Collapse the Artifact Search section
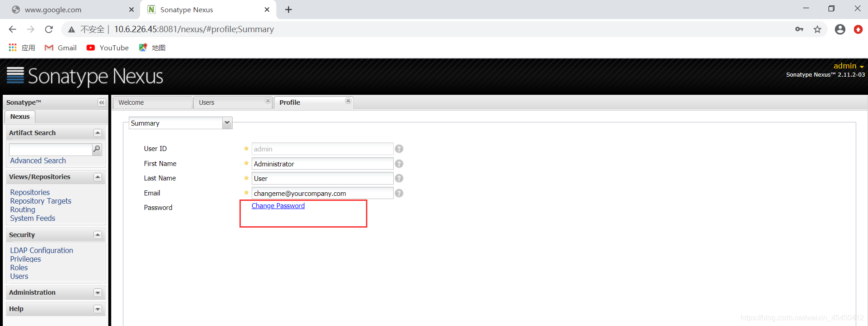The image size is (868, 326). 98,133
